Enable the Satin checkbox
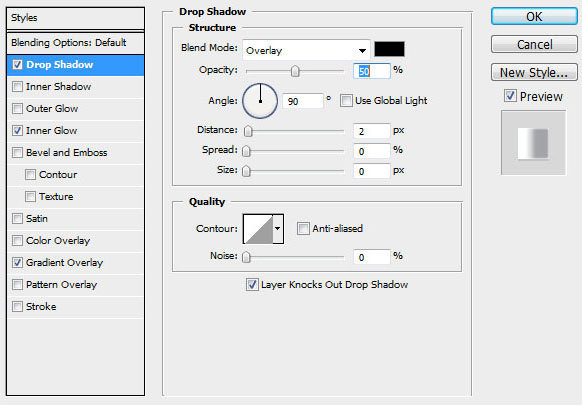The height and width of the screenshot is (405, 582). coord(17,218)
